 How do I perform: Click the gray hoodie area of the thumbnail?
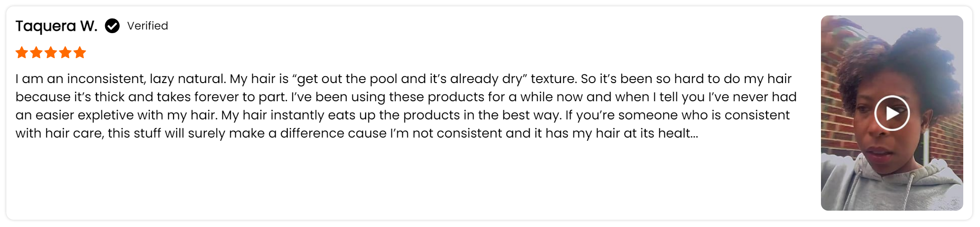click(x=888, y=191)
